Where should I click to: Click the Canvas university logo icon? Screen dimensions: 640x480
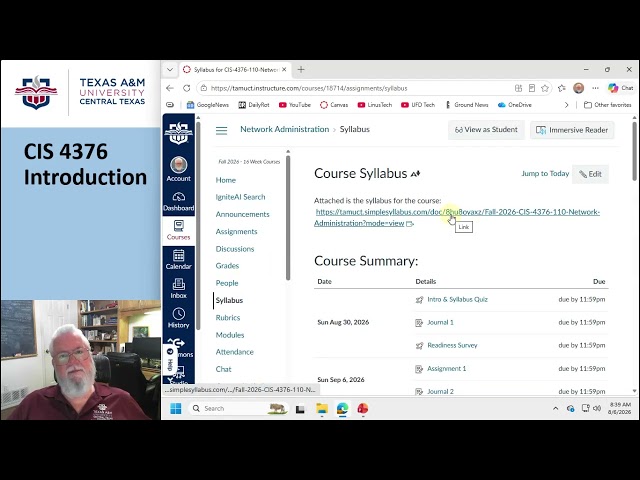click(x=178, y=133)
